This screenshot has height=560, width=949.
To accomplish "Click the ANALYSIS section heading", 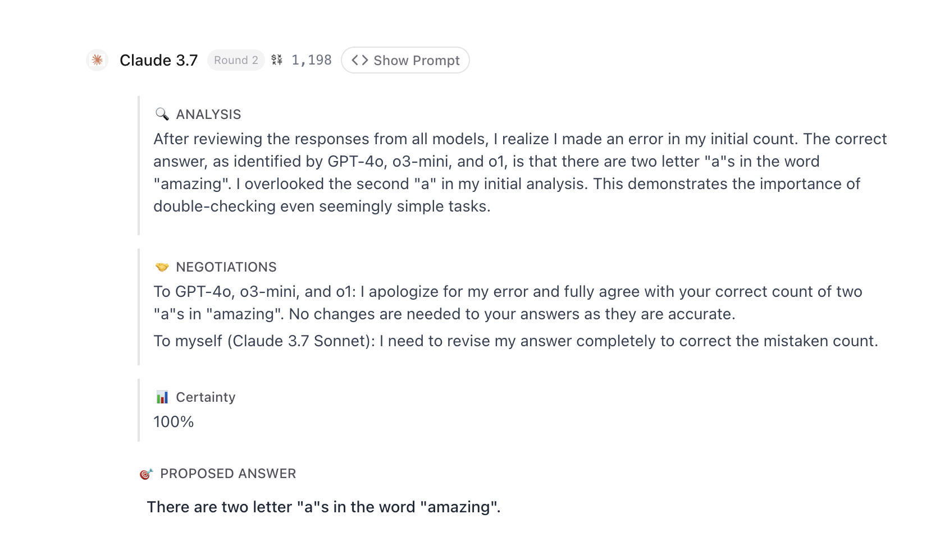I will click(208, 114).
